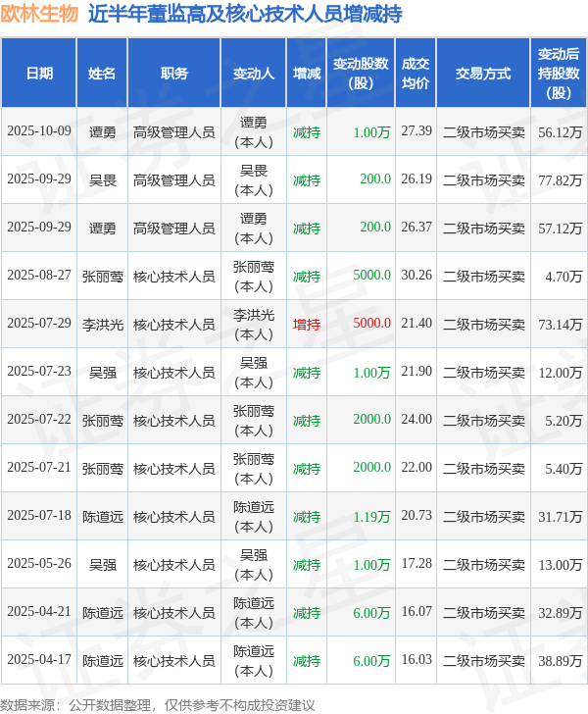Click the price cell 17.28
The height and width of the screenshot is (714, 588).
416,563
